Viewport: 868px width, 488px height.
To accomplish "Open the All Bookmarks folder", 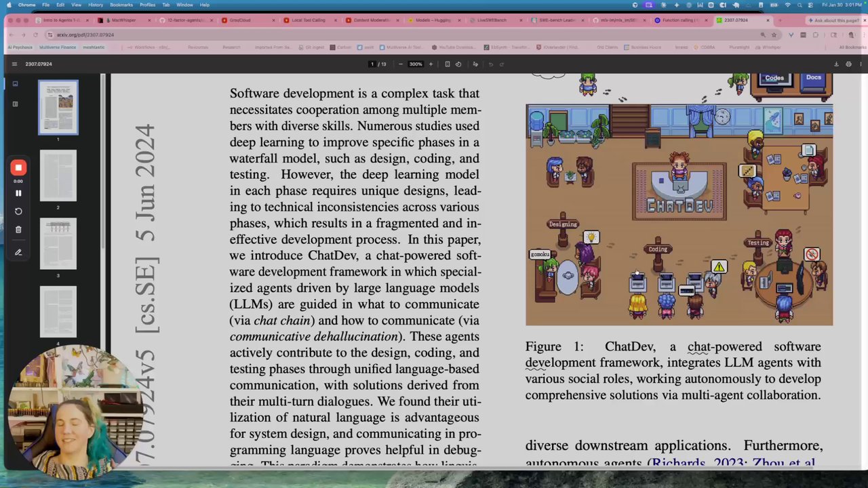I will pos(852,47).
